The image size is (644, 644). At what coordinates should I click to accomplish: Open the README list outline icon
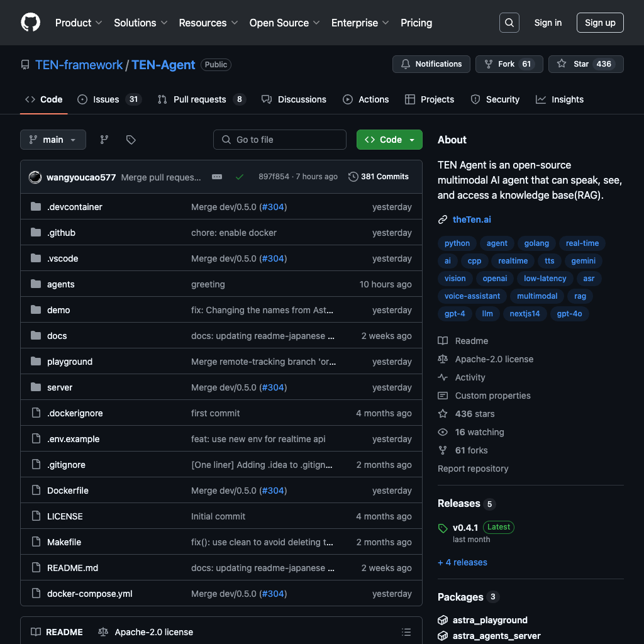click(406, 631)
